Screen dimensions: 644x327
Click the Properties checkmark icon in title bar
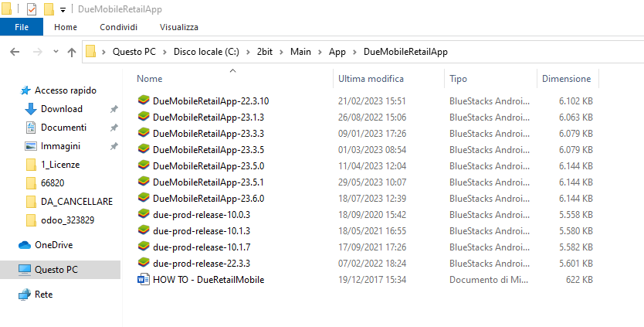(x=32, y=9)
